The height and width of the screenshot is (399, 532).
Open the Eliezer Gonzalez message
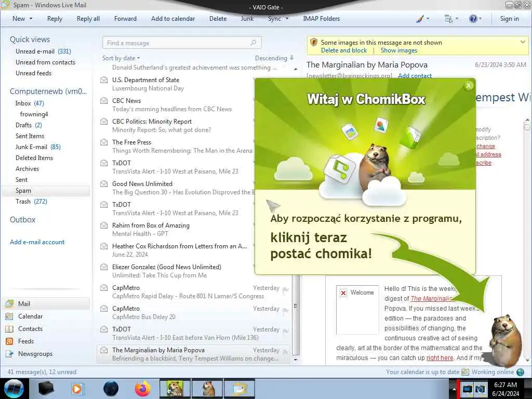[x=176, y=271]
